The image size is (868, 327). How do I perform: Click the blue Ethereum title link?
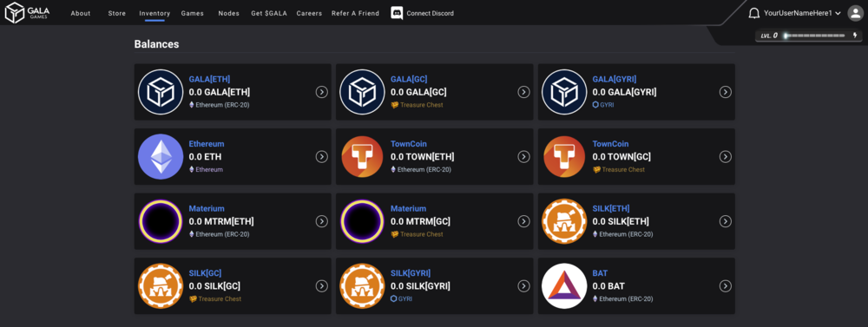[207, 144]
